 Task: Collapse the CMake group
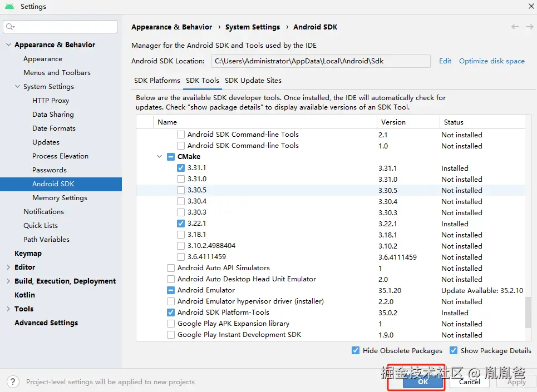coord(159,157)
